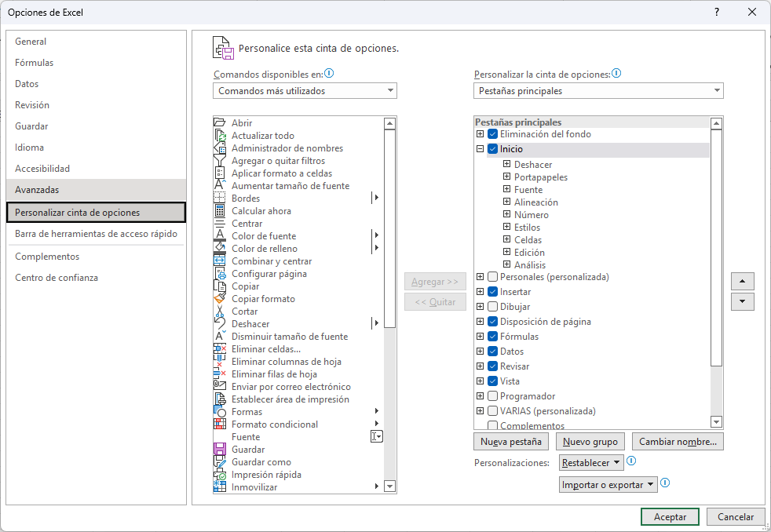Click the Calcular ahora calculator icon
The height and width of the screenshot is (532, 771).
(x=219, y=211)
